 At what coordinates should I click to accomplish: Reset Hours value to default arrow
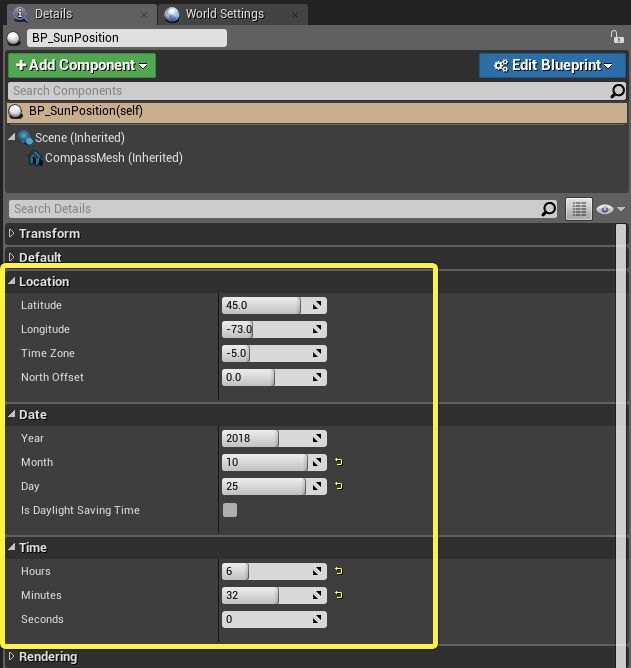click(339, 571)
